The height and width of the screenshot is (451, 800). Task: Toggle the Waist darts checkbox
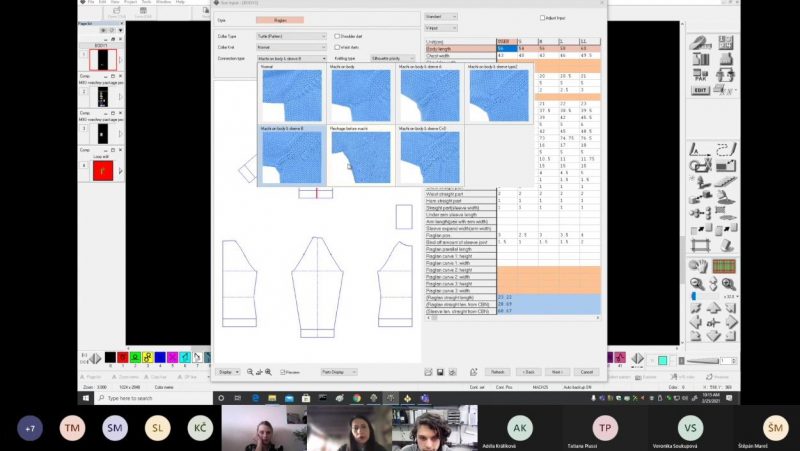tap(337, 47)
